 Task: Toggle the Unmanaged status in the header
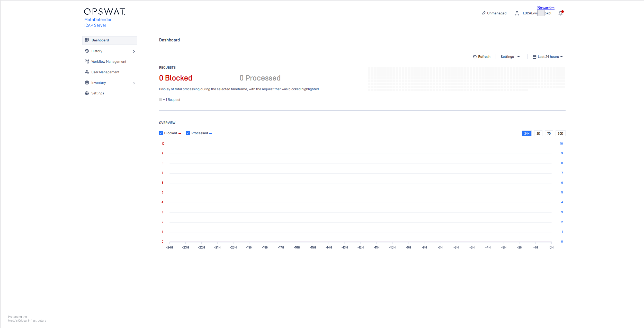click(x=494, y=13)
